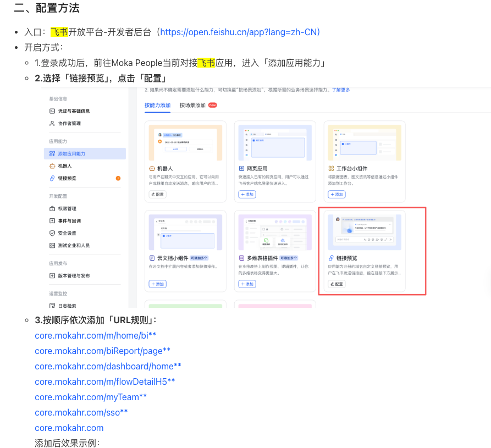Open the core.mokahr.com/dashboard/home** link
491x448 pixels.
108,366
